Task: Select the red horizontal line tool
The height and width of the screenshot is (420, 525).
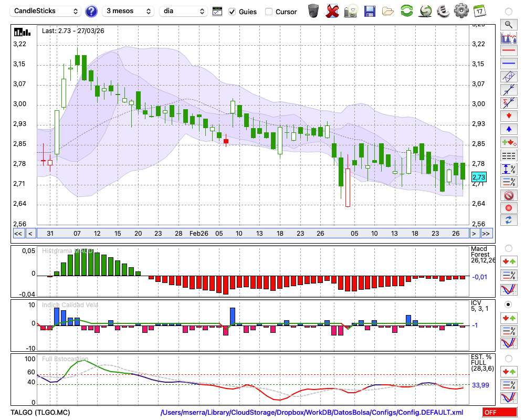Action: click(508, 51)
